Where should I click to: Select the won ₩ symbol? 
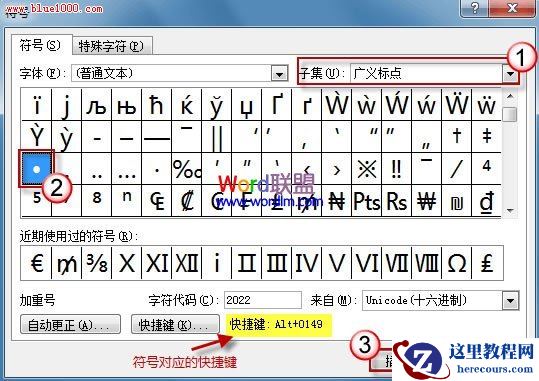point(426,200)
